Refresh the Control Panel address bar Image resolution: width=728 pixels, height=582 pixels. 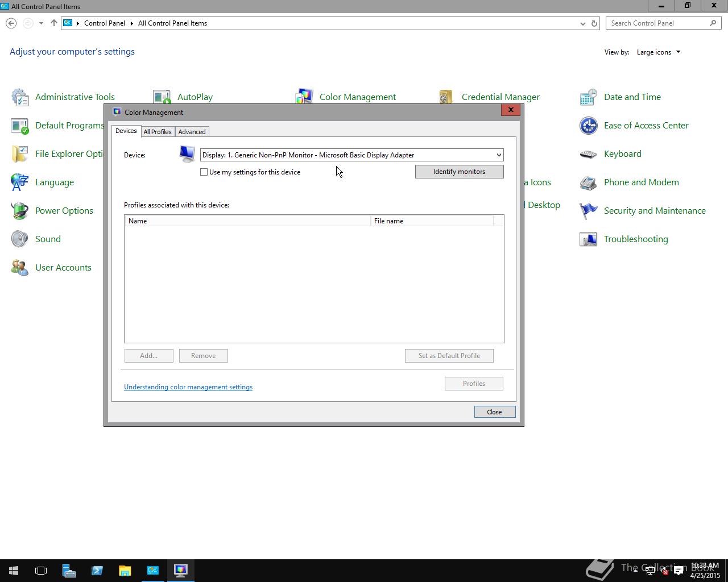coord(594,23)
